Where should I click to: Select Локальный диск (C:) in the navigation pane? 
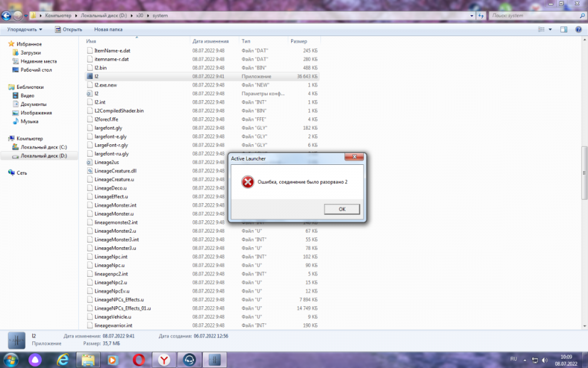coord(44,147)
